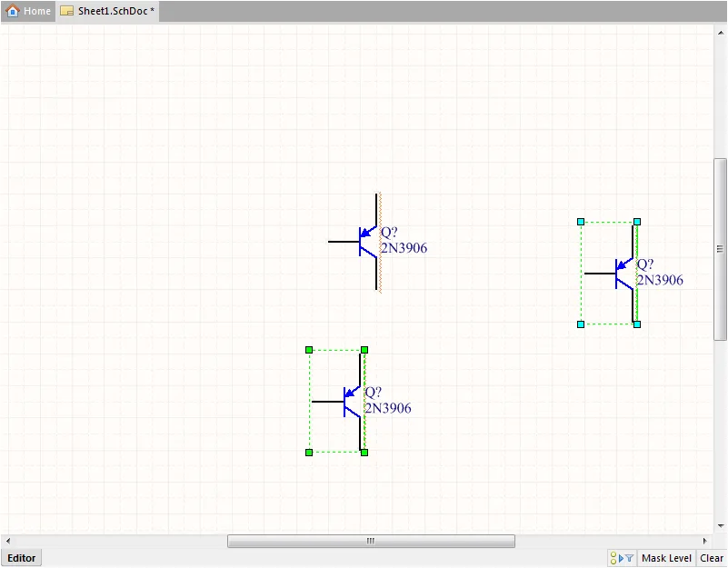This screenshot has height=568, width=728.
Task: Click the horizontal scrollbar thumb
Action: point(371,541)
